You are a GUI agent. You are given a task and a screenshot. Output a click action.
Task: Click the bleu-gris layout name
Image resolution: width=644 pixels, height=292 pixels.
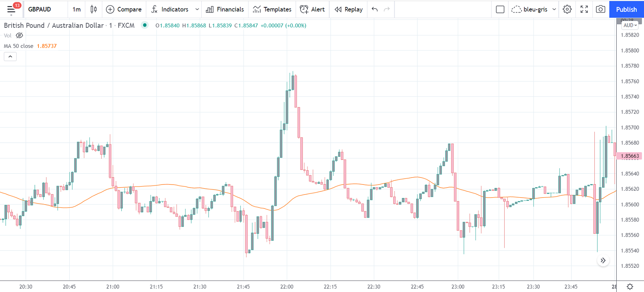[x=535, y=9]
